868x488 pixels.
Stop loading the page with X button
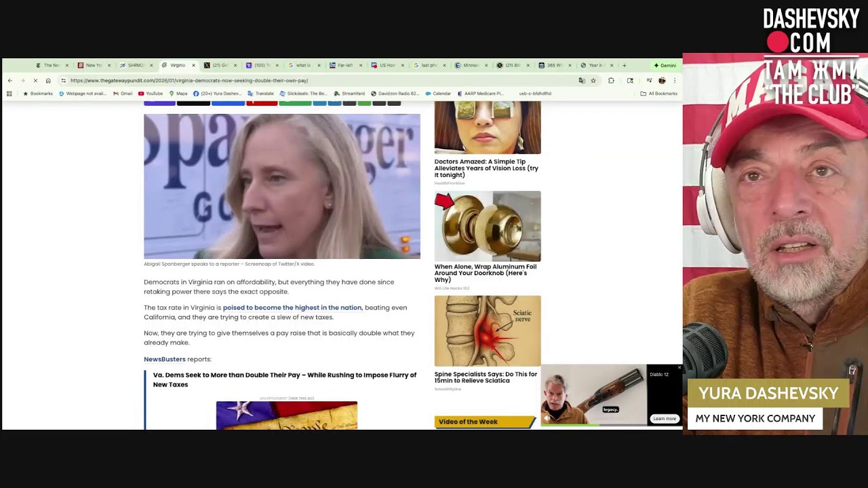(x=35, y=81)
